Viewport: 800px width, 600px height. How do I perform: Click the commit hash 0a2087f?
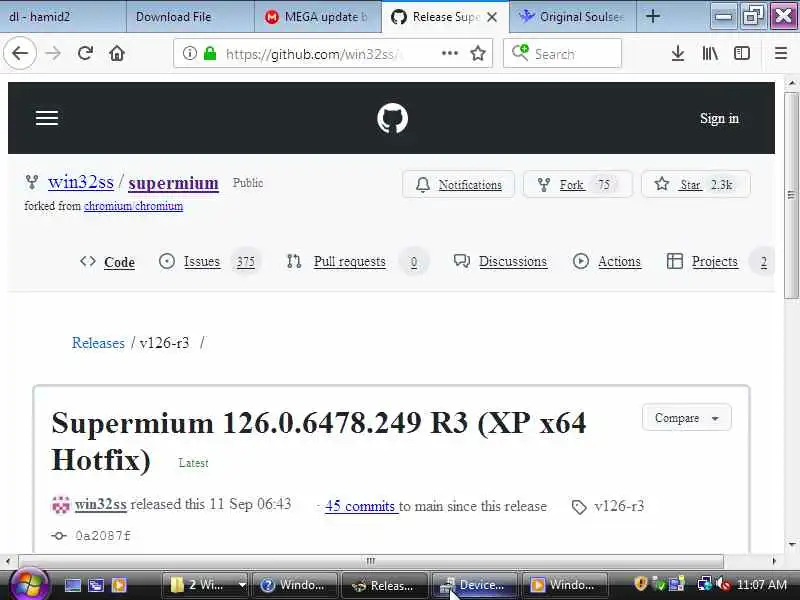[103, 536]
